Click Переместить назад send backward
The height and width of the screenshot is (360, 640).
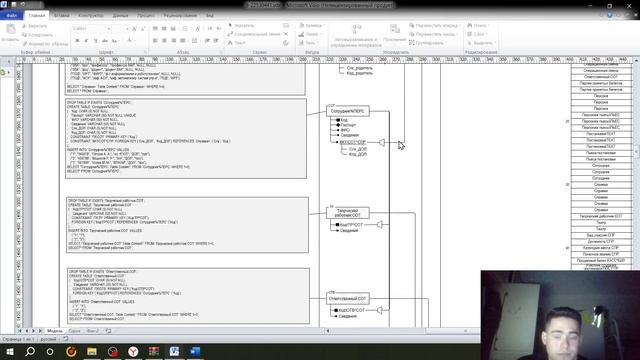[432, 34]
